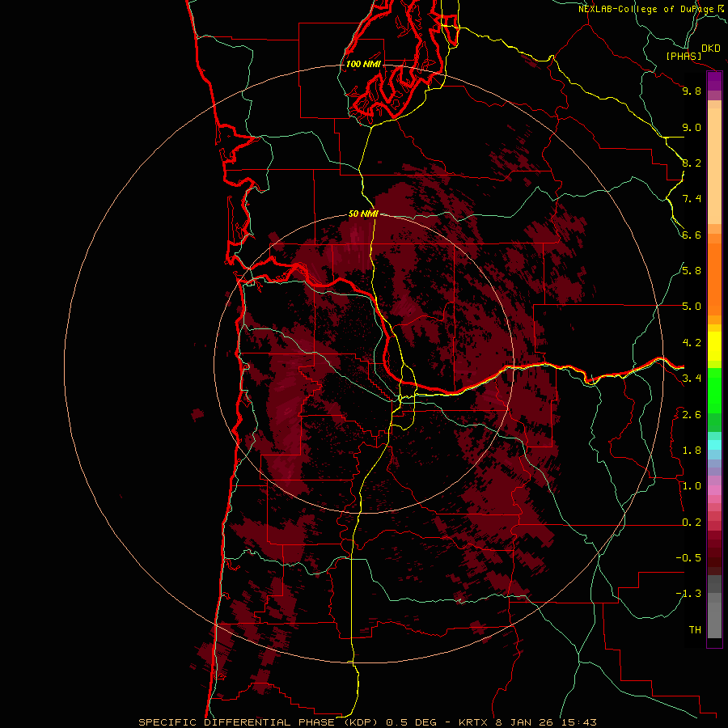Click the 5.0 value on the color scale
This screenshot has width=728, height=728.
[x=692, y=307]
